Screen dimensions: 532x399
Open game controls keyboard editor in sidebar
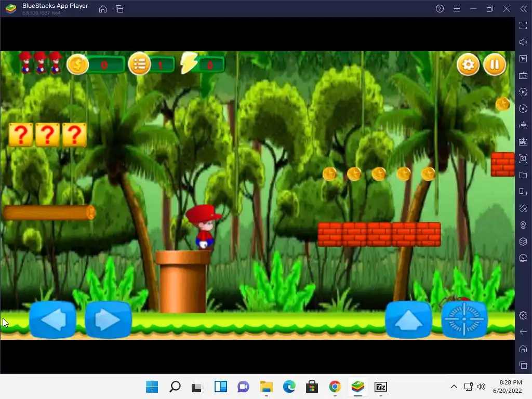[523, 75]
